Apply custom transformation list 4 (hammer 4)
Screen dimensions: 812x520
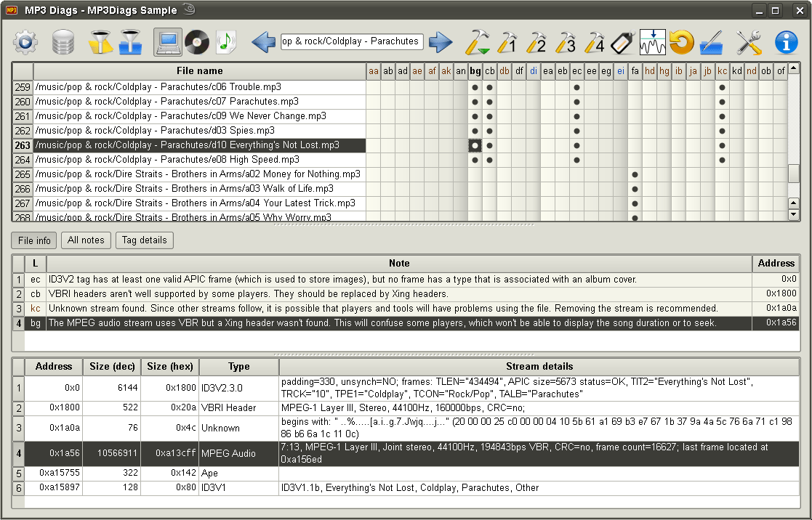[596, 42]
